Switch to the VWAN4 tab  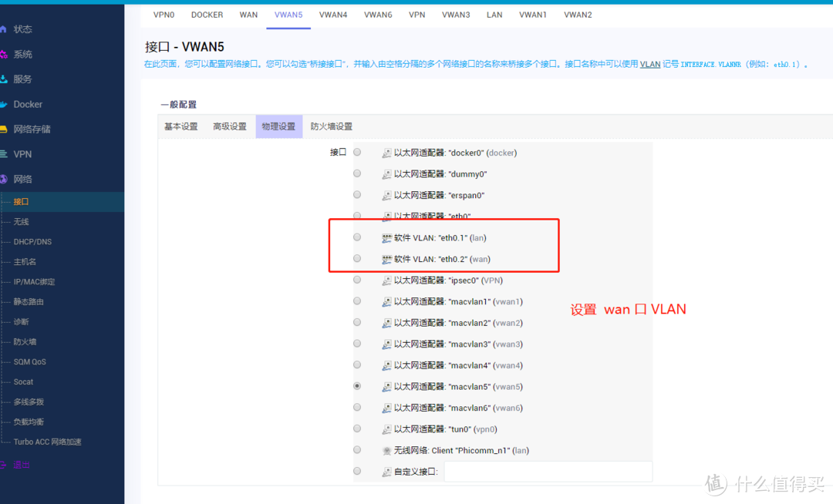[x=333, y=14]
